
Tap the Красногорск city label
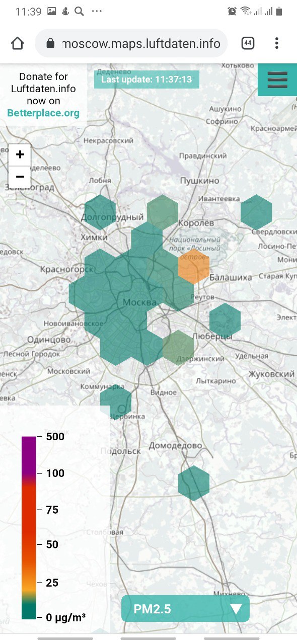click(x=66, y=270)
